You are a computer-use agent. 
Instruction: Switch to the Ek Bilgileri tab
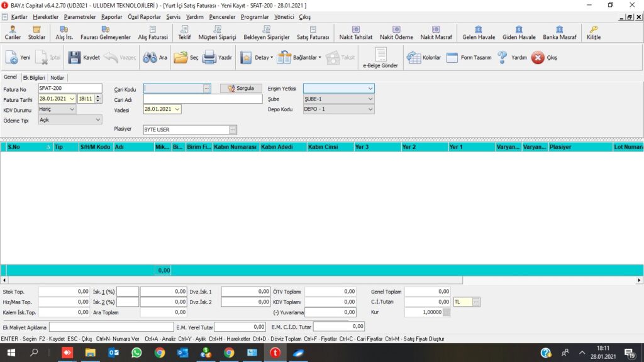tap(34, 78)
